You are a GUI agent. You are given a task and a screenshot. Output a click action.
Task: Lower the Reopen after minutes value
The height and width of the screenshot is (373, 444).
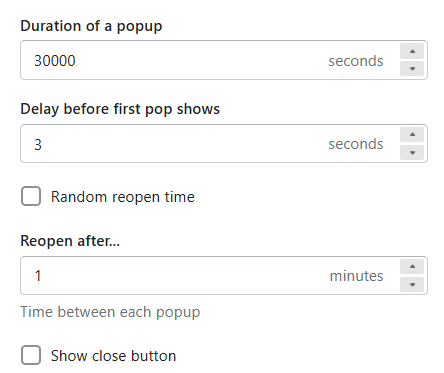(412, 284)
